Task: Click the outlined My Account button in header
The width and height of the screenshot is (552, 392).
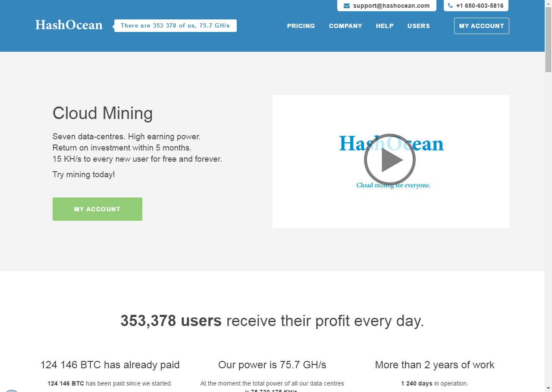Action: coord(481,26)
